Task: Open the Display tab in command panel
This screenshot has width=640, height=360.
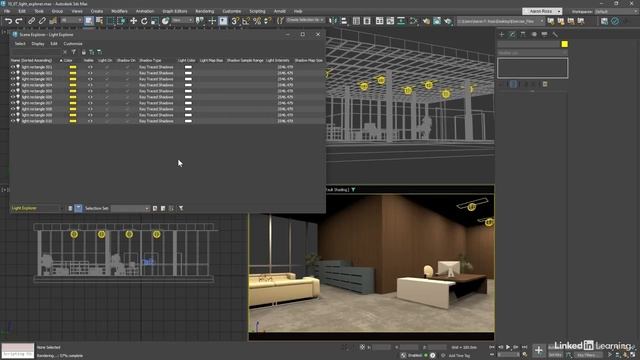Action: click(x=544, y=35)
